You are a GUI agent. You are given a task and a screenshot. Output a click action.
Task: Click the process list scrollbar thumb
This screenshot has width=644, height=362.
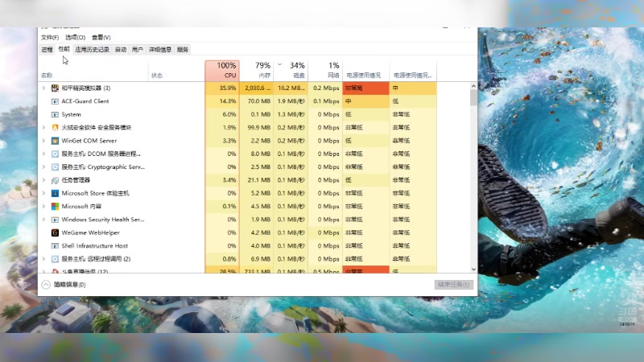tap(473, 98)
